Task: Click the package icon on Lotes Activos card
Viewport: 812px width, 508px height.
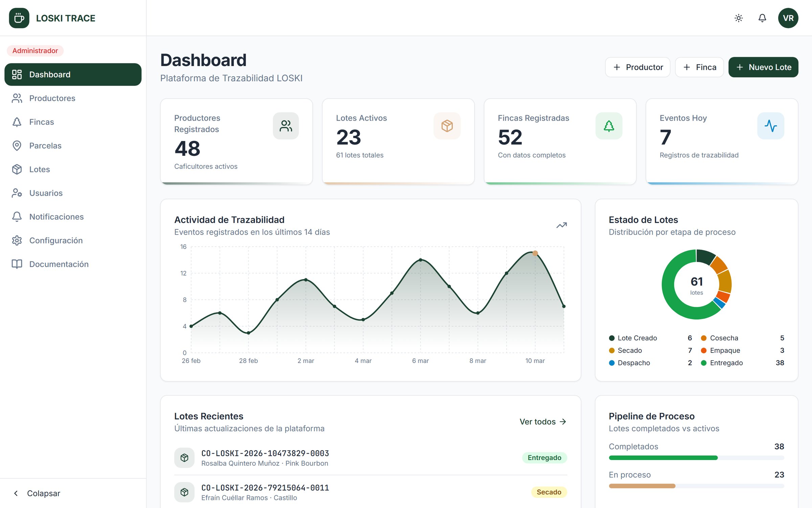Action: pos(447,126)
